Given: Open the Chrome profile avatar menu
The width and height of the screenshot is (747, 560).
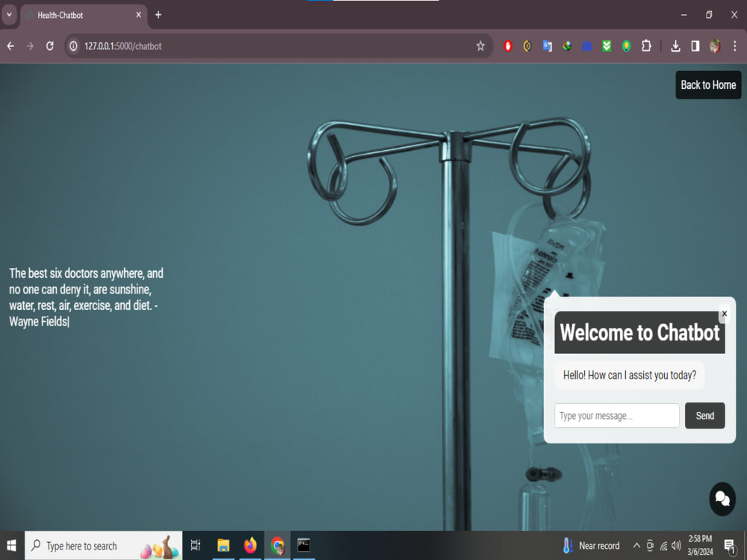Looking at the screenshot, I should (715, 46).
